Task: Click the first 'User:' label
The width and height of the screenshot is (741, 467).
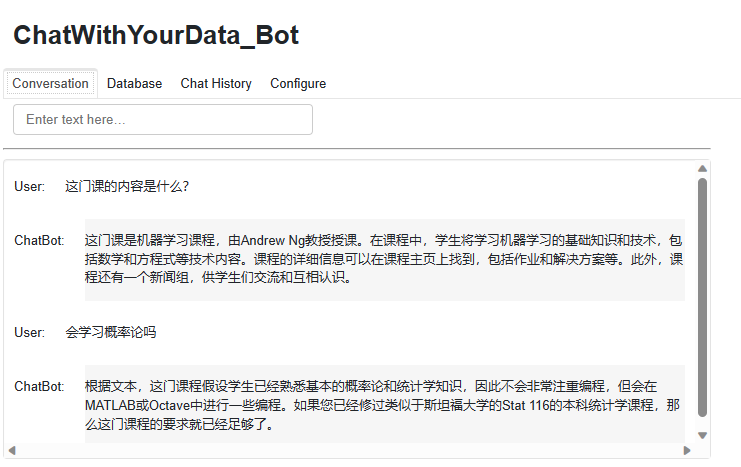Action: 30,186
